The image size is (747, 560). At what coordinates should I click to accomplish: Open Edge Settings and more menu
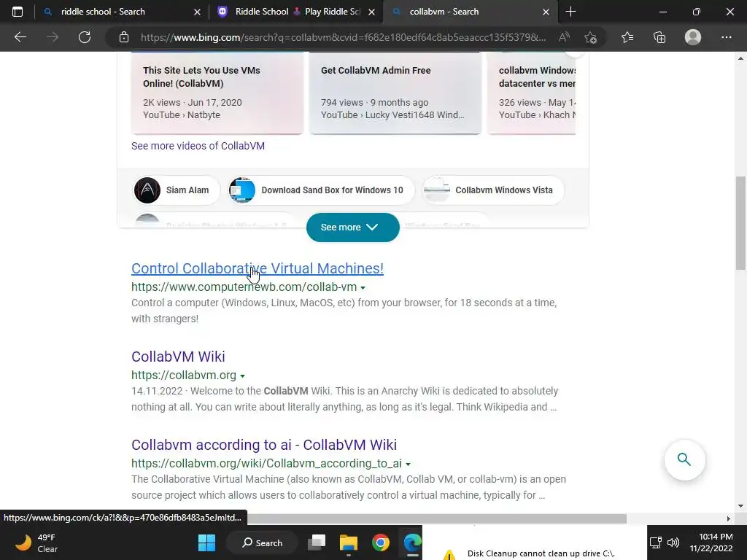point(726,37)
